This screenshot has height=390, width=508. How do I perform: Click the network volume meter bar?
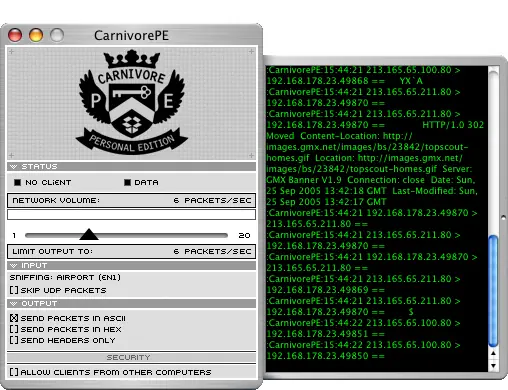pyautogui.click(x=131, y=214)
